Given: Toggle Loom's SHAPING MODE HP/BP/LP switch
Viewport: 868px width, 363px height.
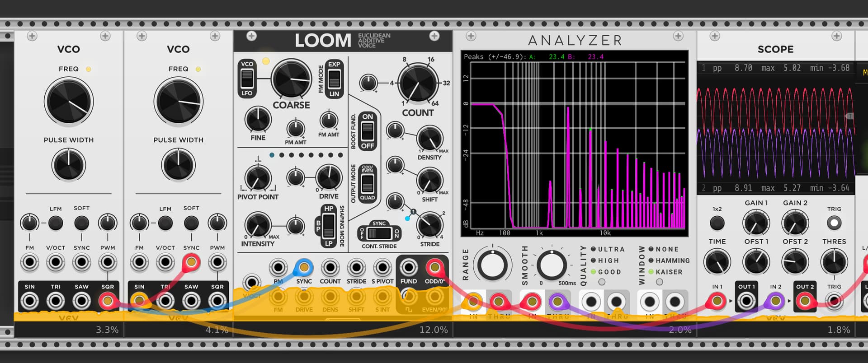Looking at the screenshot, I should [x=329, y=224].
